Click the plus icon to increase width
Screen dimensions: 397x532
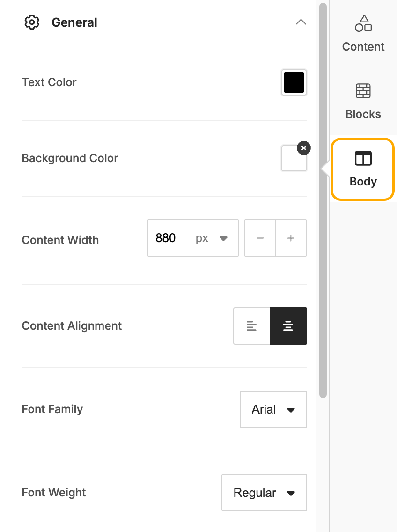291,238
